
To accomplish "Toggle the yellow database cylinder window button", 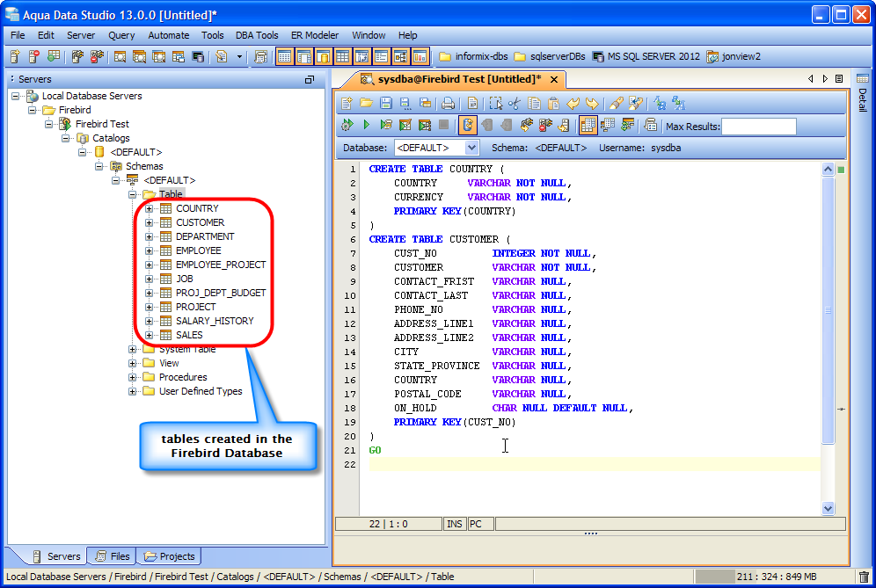I will pyautogui.click(x=323, y=56).
